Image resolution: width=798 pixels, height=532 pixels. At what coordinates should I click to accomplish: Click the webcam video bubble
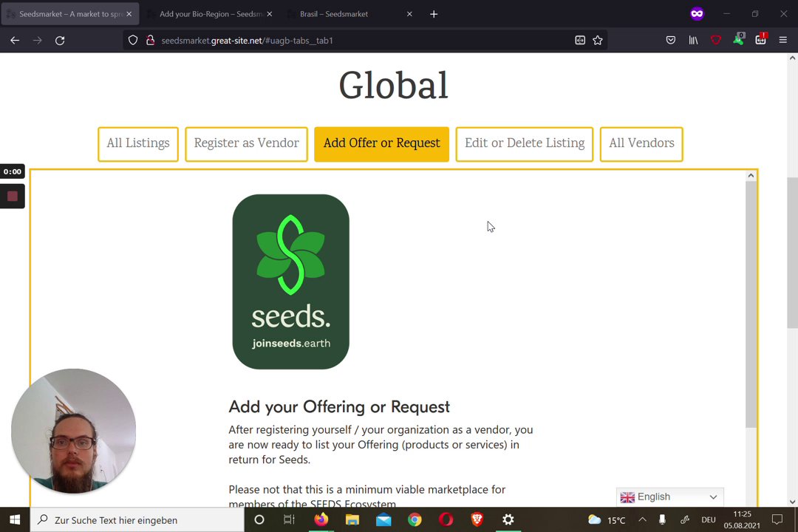coord(73,432)
